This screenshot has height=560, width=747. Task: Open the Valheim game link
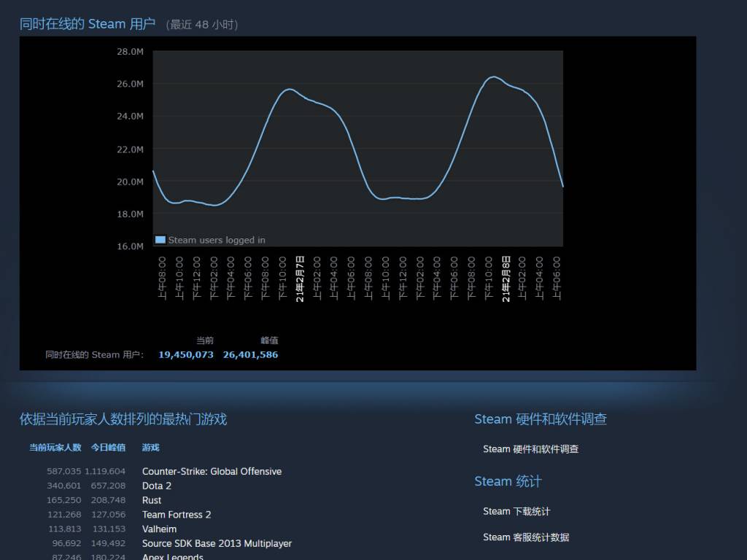pyautogui.click(x=159, y=529)
